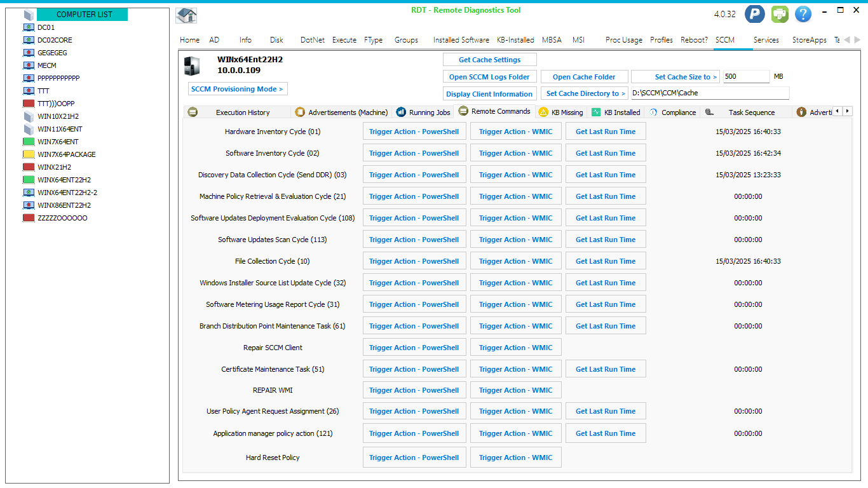Image resolution: width=868 pixels, height=488 pixels.
Task: Click Get Cache Settings button
Action: [490, 60]
